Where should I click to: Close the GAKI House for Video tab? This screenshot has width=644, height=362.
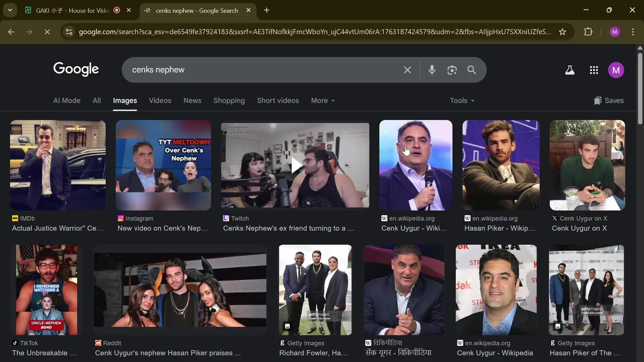(x=129, y=10)
